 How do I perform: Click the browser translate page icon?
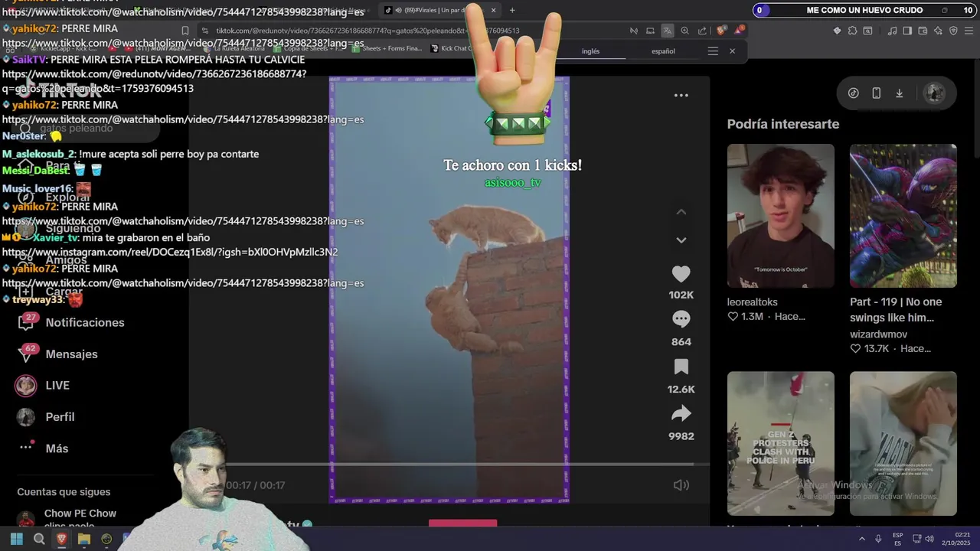pos(668,31)
